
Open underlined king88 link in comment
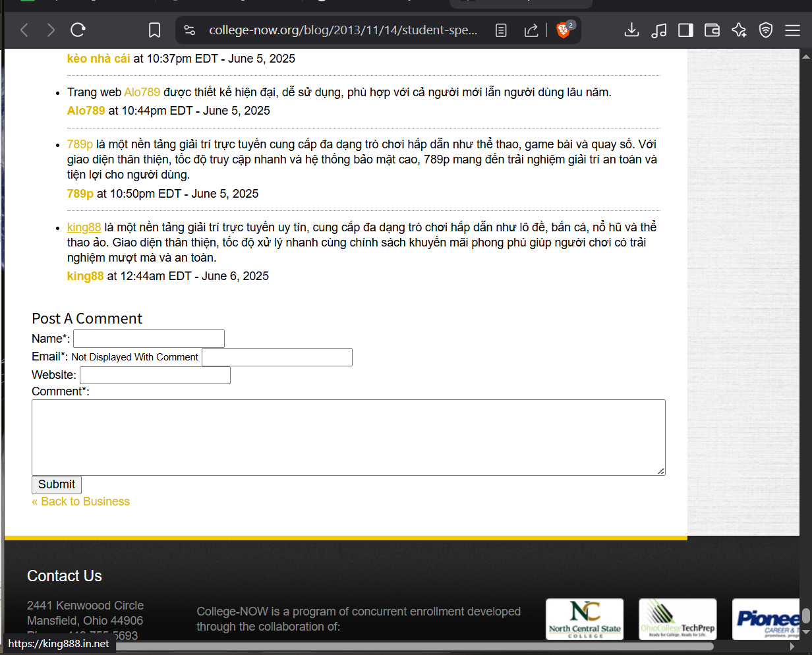coord(84,227)
